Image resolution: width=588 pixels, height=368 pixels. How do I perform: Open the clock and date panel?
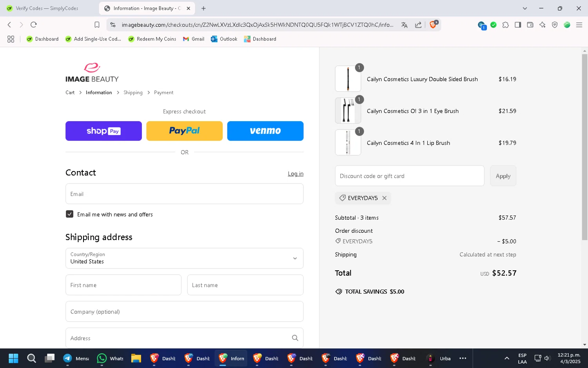pyautogui.click(x=569, y=358)
